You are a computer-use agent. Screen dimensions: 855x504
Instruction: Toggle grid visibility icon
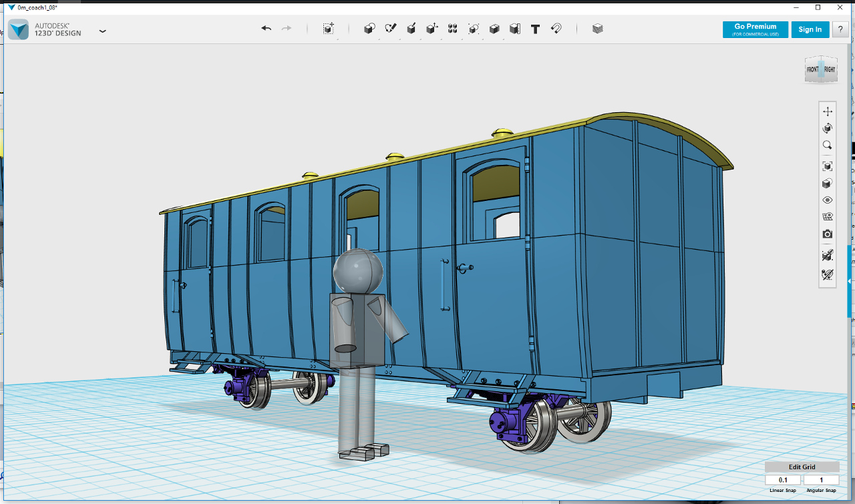pyautogui.click(x=828, y=216)
